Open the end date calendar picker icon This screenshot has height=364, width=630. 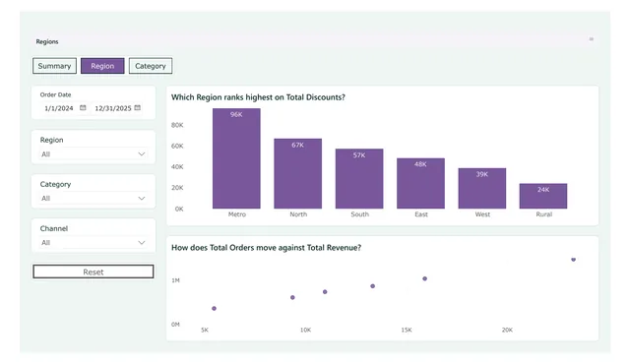(138, 107)
